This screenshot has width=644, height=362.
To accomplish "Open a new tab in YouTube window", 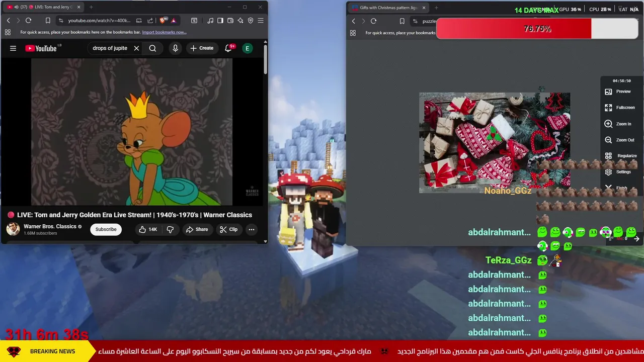I will [x=91, y=7].
